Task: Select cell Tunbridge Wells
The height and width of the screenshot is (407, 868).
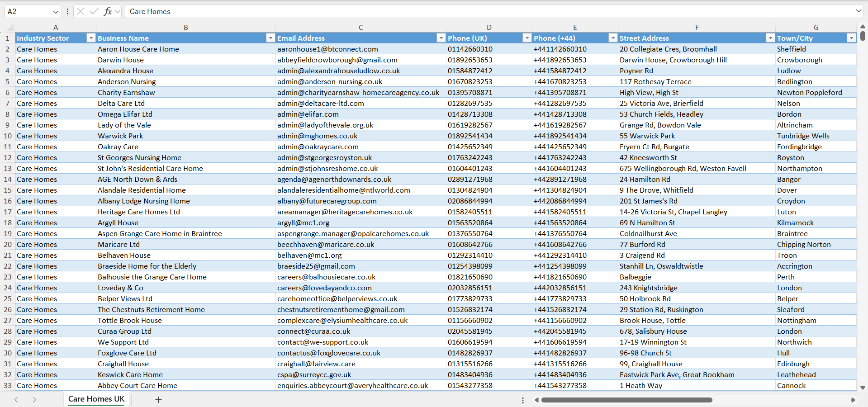Action: click(x=816, y=136)
